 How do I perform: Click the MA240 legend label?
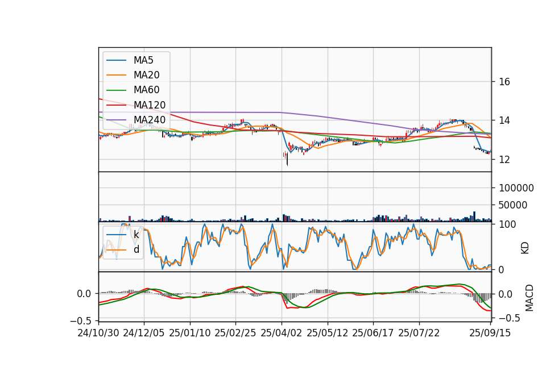point(150,120)
